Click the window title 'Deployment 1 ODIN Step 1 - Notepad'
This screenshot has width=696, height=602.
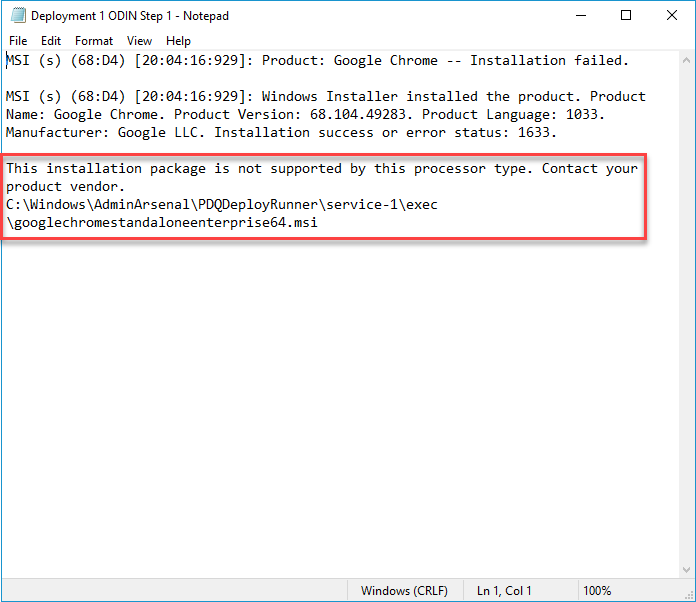pyautogui.click(x=130, y=16)
